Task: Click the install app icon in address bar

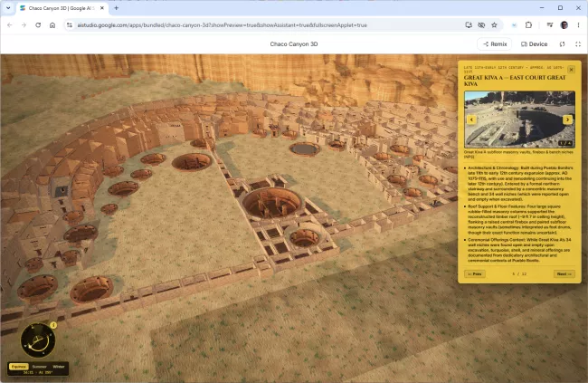Action: click(x=469, y=25)
